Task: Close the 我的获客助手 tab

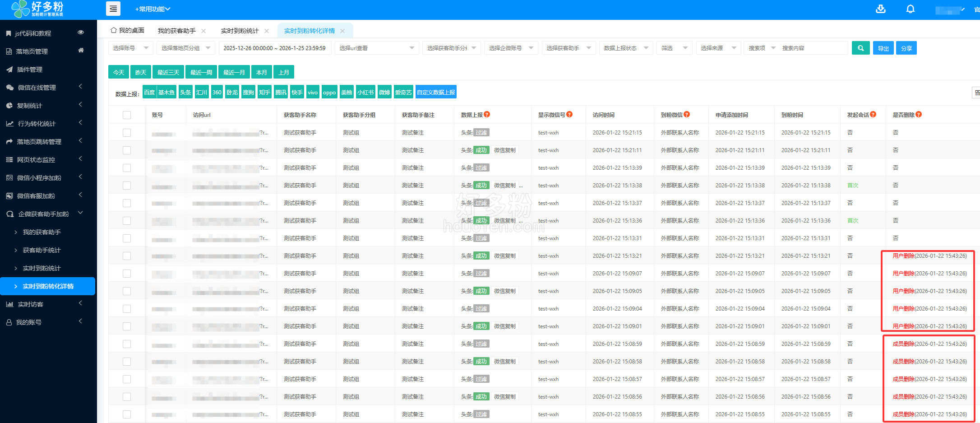Action: (x=203, y=31)
